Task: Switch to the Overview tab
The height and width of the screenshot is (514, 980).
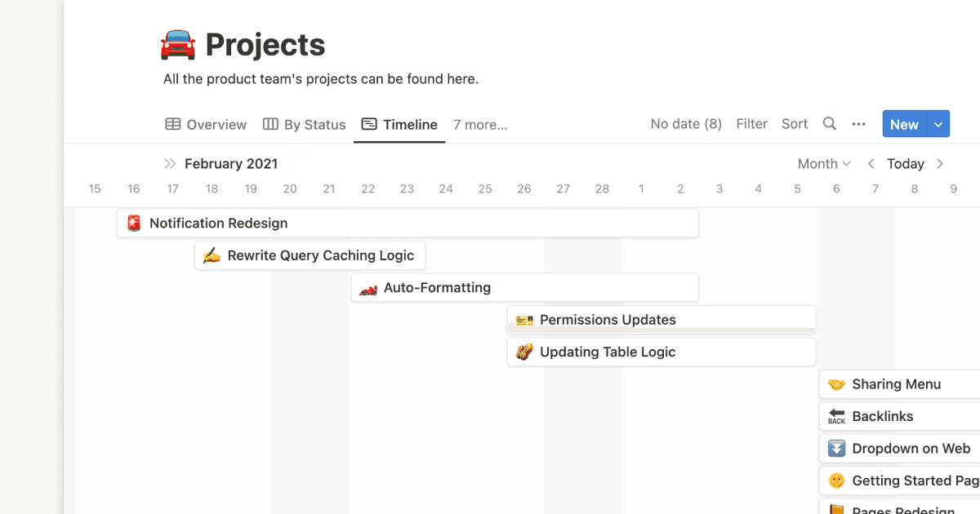Action: 205,124
